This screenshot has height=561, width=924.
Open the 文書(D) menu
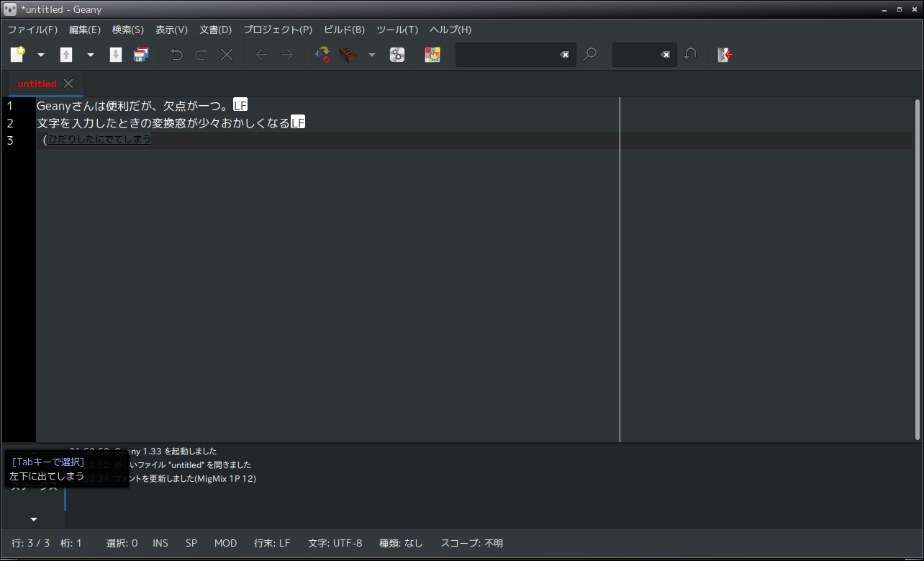(x=216, y=30)
